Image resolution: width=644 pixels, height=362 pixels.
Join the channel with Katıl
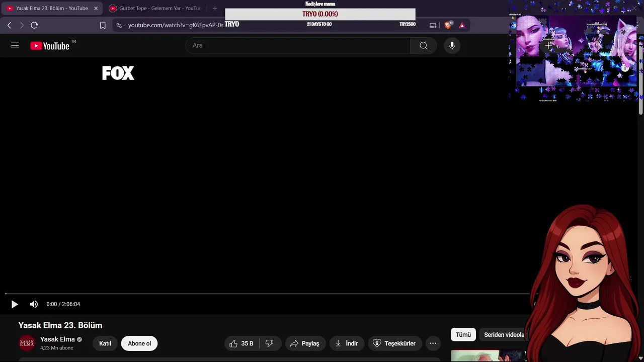pyautogui.click(x=105, y=343)
